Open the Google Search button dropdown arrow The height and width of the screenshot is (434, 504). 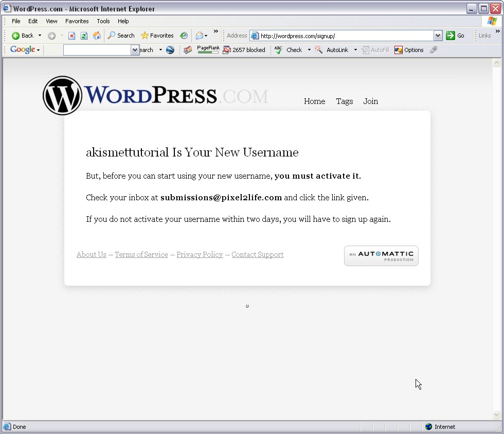pos(160,50)
